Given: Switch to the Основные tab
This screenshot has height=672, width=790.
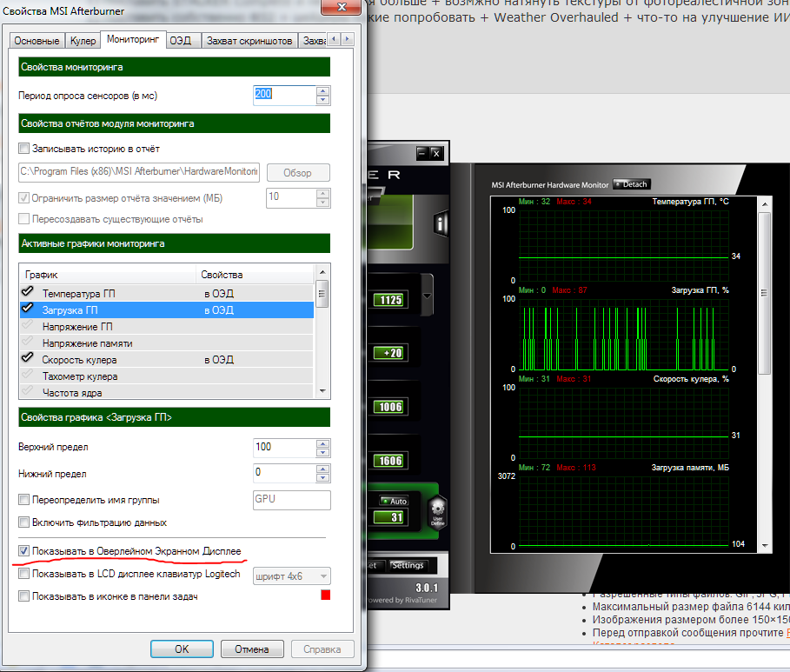Looking at the screenshot, I should (37, 41).
